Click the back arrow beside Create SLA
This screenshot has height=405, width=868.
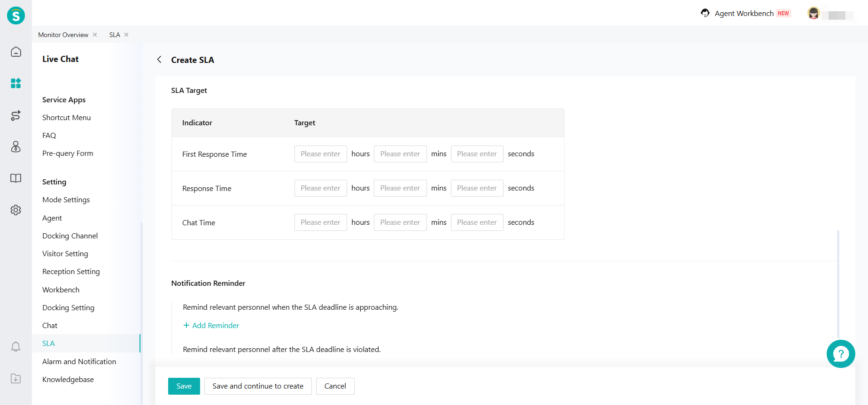point(159,60)
